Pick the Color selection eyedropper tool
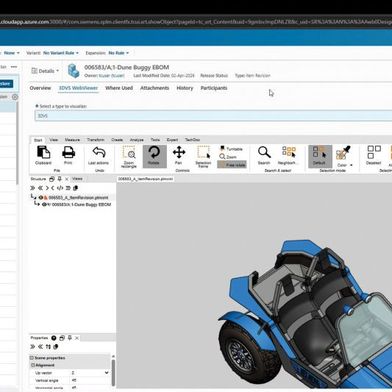The image size is (392, 392). (x=342, y=153)
